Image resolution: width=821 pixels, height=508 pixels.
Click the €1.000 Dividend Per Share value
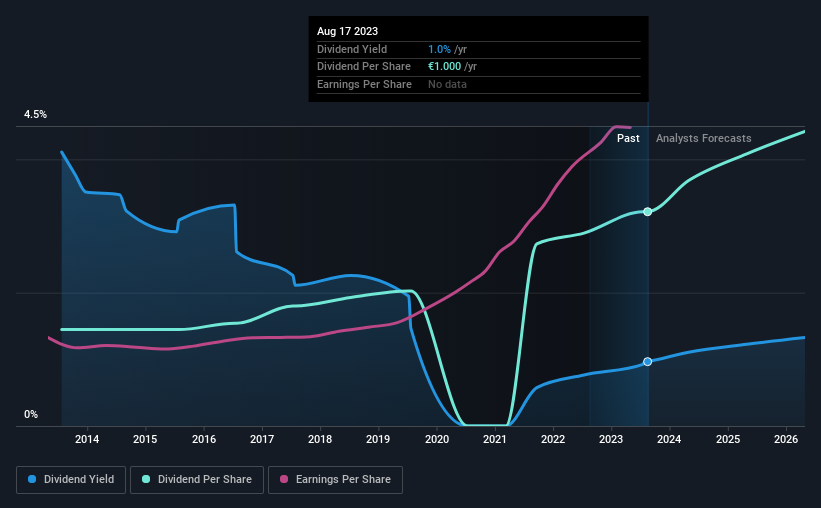pyautogui.click(x=445, y=67)
